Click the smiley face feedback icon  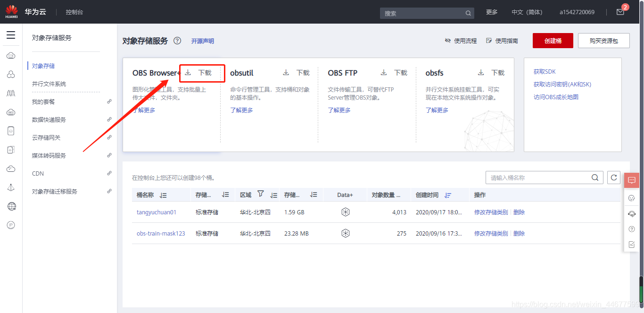pos(632,198)
